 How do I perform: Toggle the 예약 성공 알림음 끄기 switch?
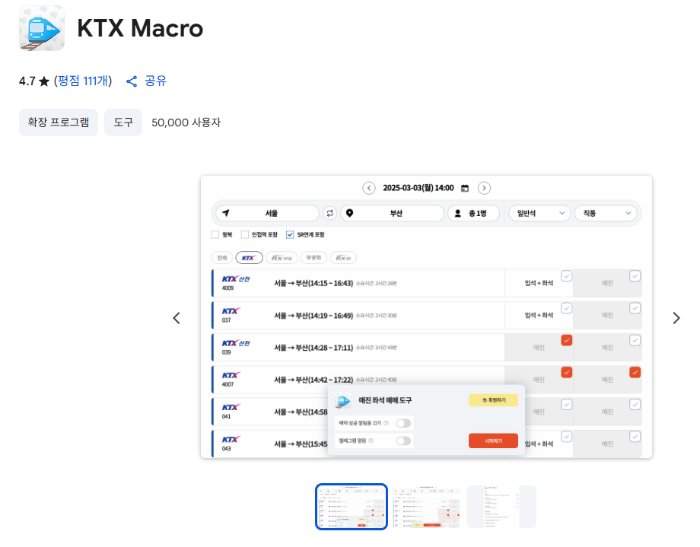403,423
